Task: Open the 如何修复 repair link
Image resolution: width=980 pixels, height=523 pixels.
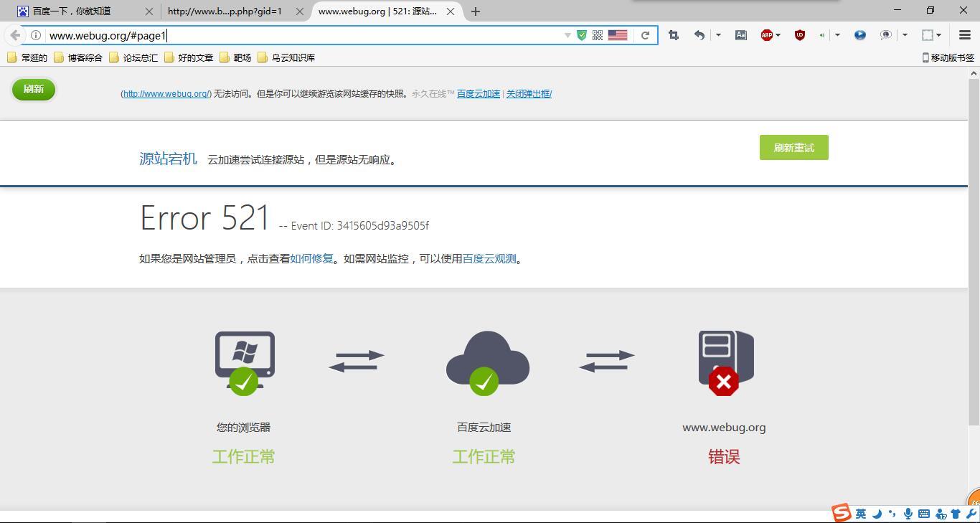Action: [x=311, y=258]
